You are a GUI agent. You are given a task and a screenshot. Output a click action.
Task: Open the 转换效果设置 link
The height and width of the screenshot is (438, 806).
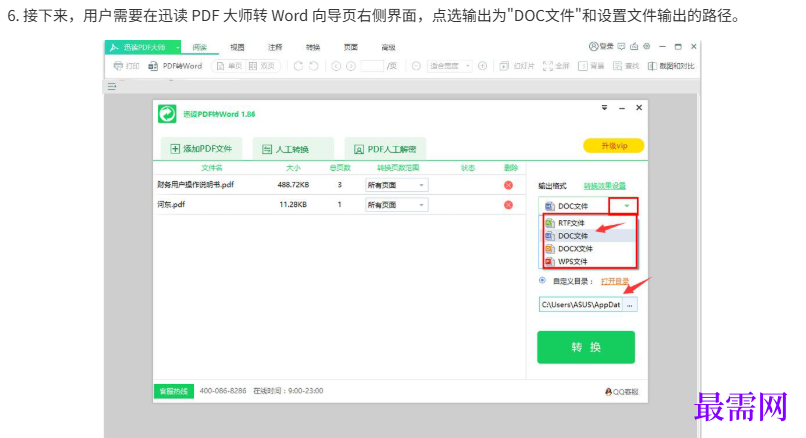pos(605,186)
